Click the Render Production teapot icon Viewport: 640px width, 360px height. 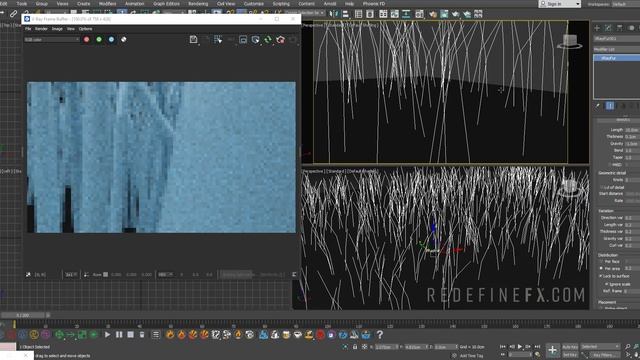(x=456, y=14)
